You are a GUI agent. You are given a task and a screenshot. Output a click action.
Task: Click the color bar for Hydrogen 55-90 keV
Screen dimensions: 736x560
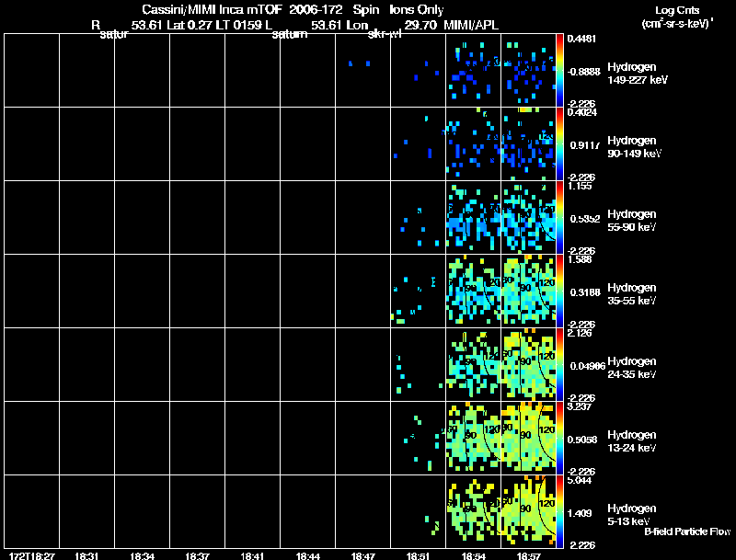click(559, 217)
